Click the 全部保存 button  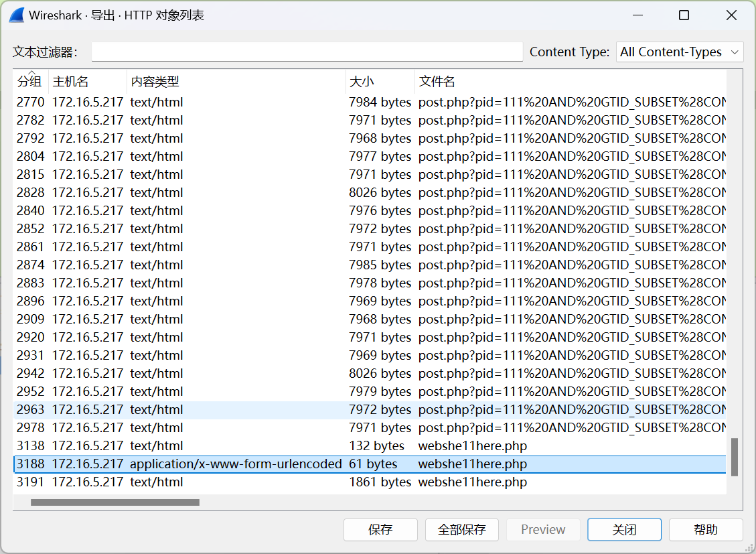462,529
